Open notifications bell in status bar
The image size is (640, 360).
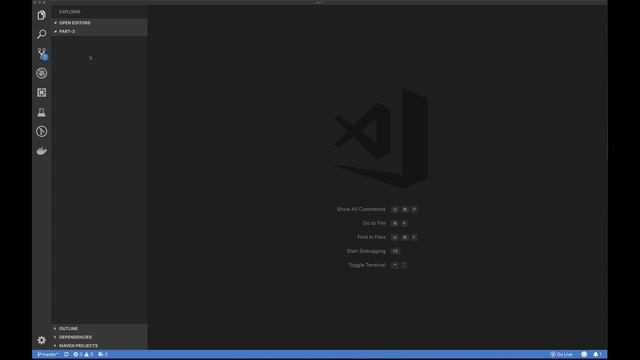coord(597,354)
